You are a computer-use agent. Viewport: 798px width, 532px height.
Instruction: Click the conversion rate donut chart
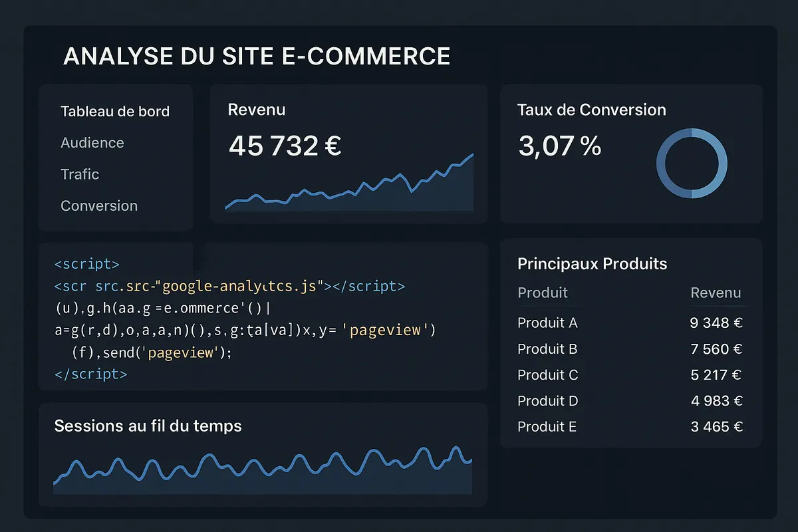coord(692,164)
